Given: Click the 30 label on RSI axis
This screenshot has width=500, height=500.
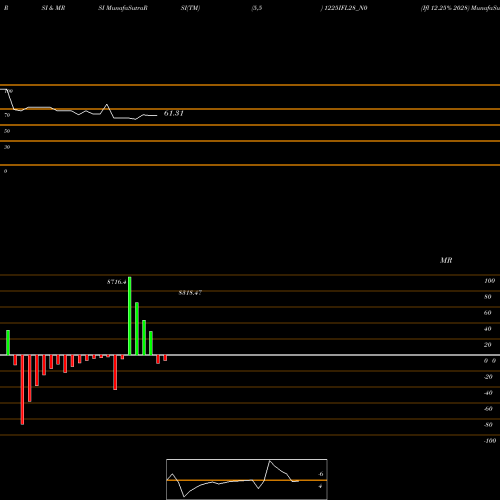Looking at the screenshot, I should (x=7, y=147).
